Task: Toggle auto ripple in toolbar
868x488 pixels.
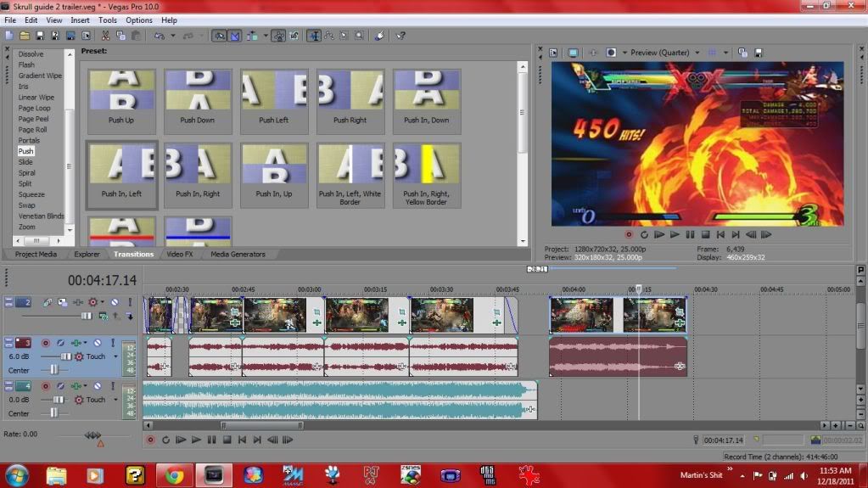Action: point(252,36)
